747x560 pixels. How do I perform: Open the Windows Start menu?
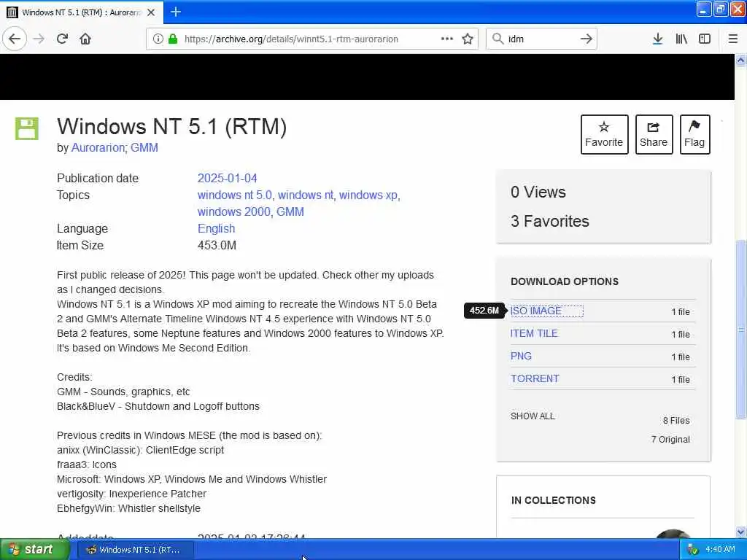(x=34, y=550)
